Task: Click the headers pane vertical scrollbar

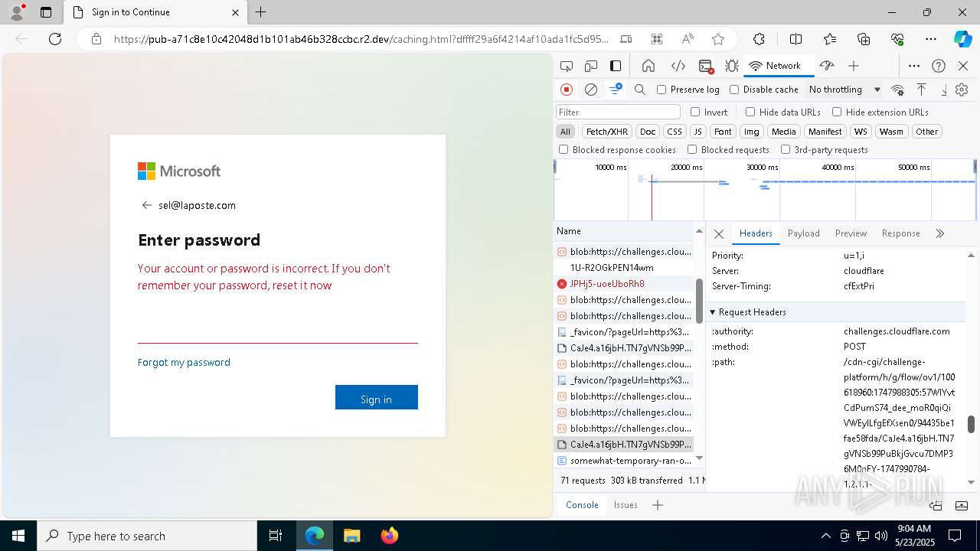Action: tap(971, 423)
